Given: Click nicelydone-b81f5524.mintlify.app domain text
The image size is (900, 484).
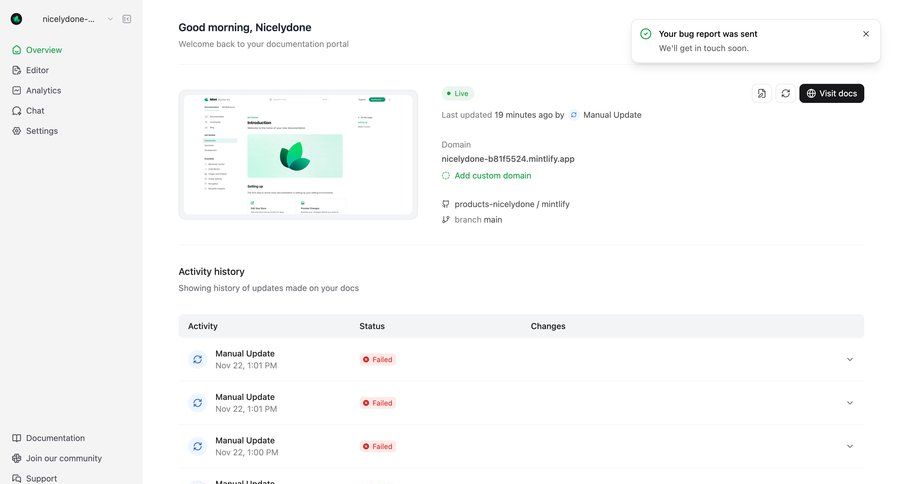Looking at the screenshot, I should click(x=507, y=159).
